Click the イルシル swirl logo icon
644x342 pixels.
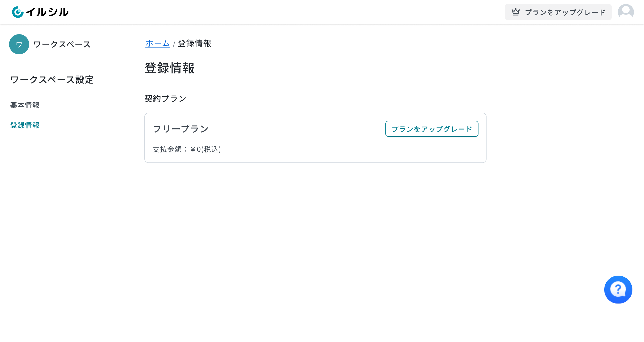point(18,12)
